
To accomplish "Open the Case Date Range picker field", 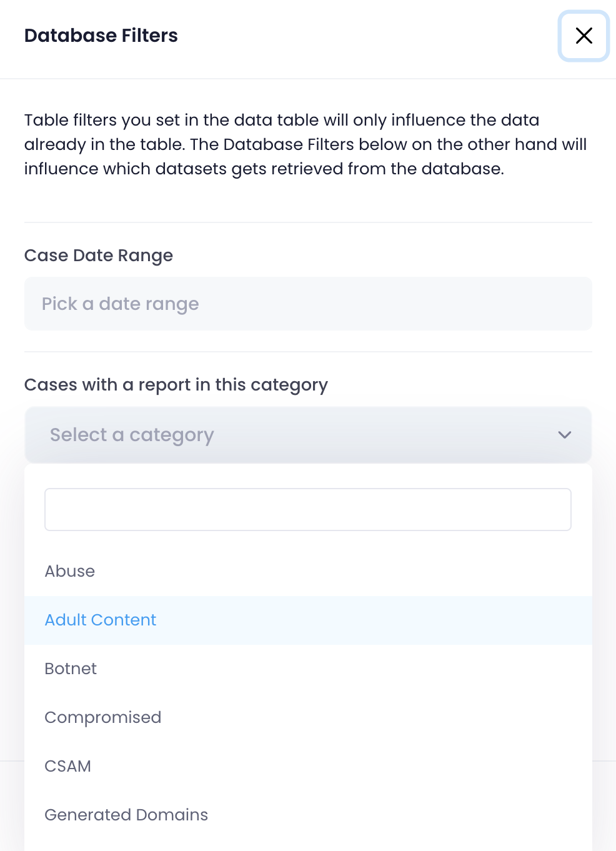I will pos(307,304).
